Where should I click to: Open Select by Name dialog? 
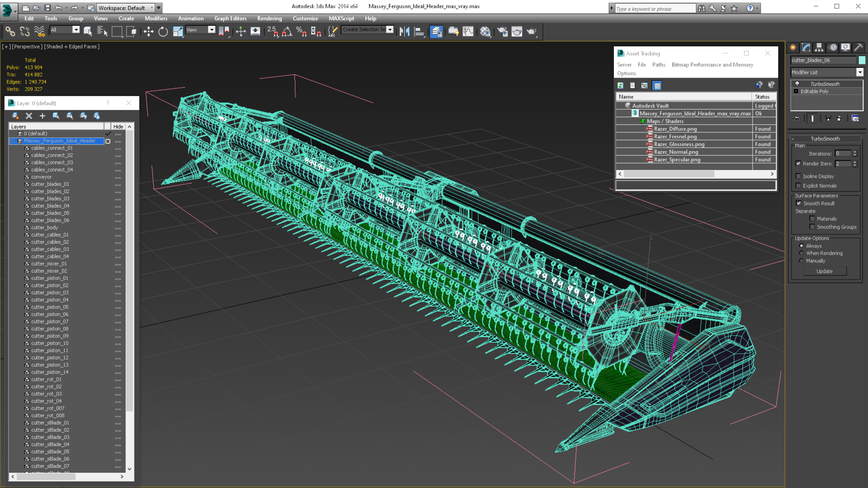[x=102, y=31]
